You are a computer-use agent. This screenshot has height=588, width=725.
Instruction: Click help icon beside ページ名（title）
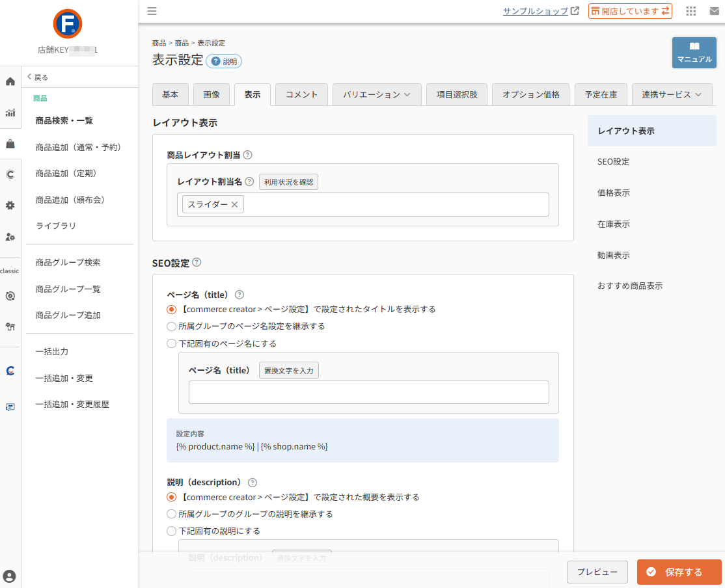239,295
